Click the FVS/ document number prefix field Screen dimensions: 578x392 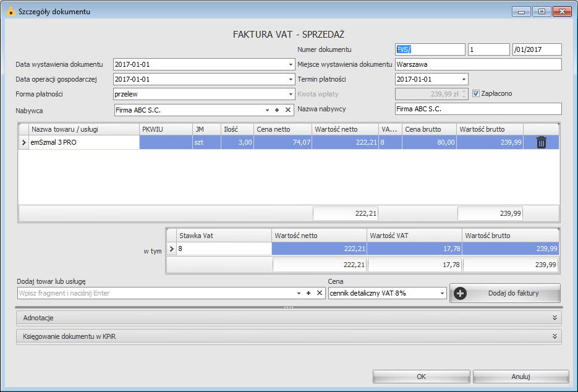coord(430,49)
